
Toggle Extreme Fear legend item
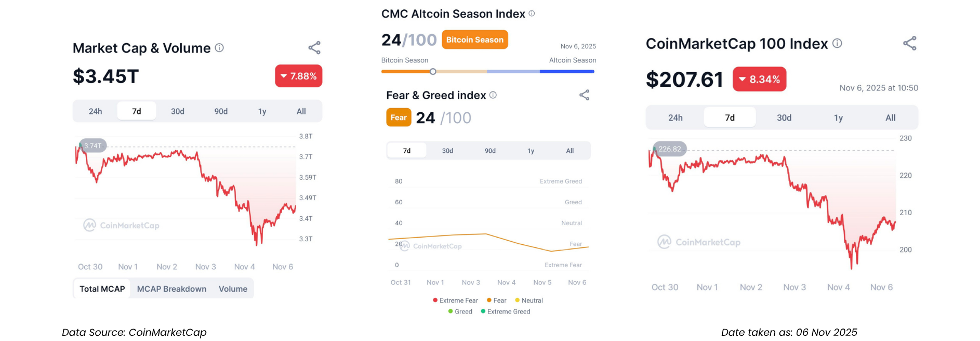pos(455,300)
